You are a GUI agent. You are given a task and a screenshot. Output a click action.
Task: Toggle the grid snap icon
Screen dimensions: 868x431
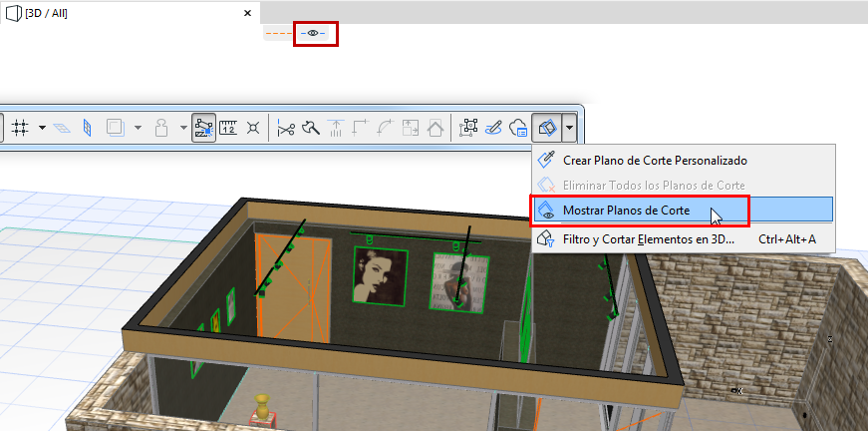click(20, 128)
